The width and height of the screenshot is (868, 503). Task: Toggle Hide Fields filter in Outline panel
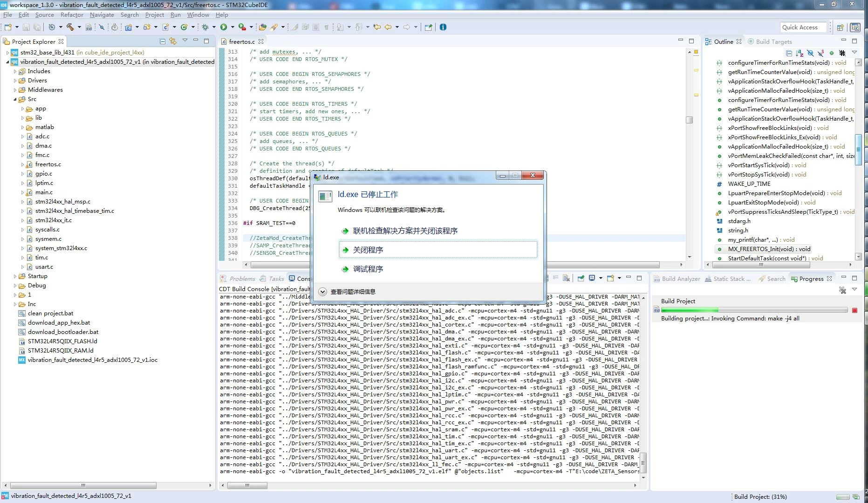pyautogui.click(x=810, y=53)
